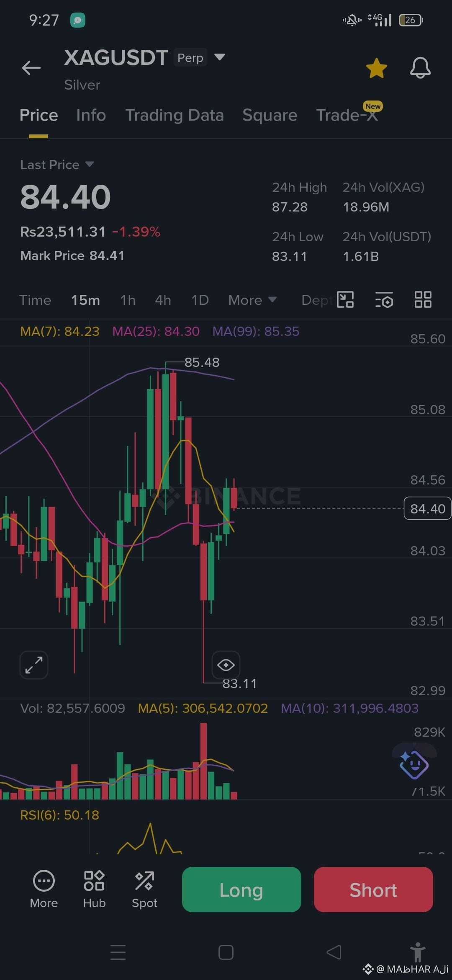Select the 15m chart interval
Viewport: 452px width, 980px height.
85,300
